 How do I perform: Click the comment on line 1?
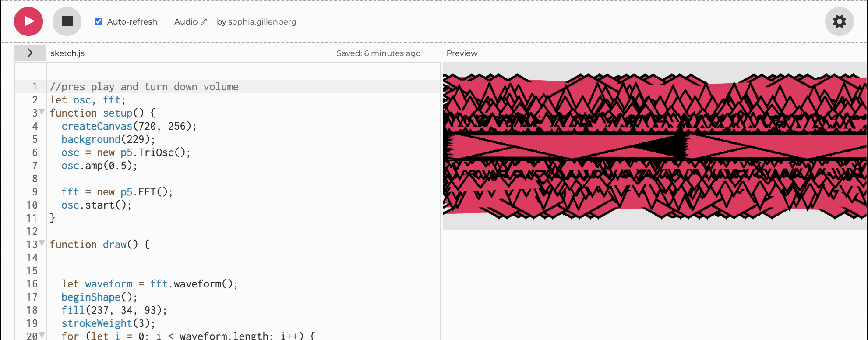tap(144, 87)
